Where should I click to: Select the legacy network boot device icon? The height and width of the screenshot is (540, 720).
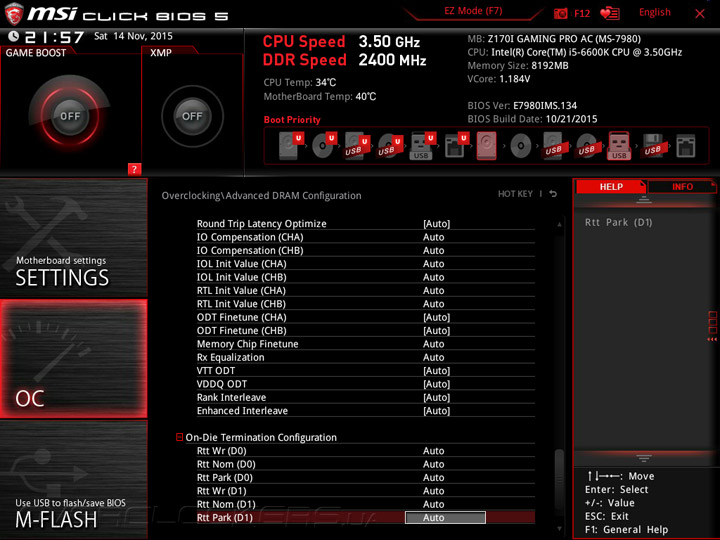tap(686, 146)
